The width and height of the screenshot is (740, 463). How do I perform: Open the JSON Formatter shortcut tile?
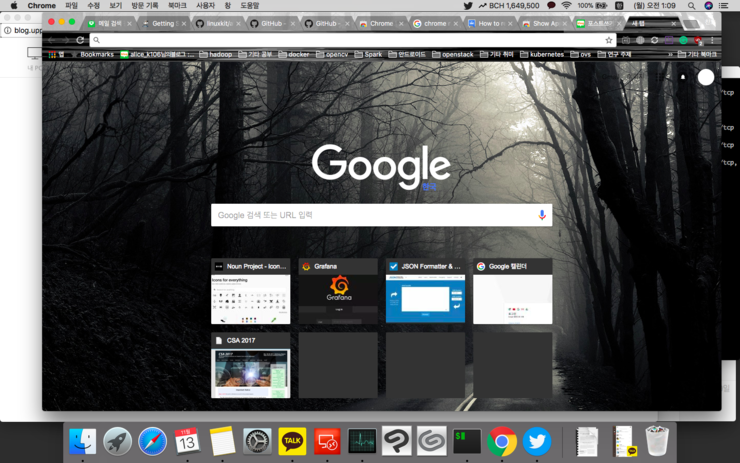point(425,291)
